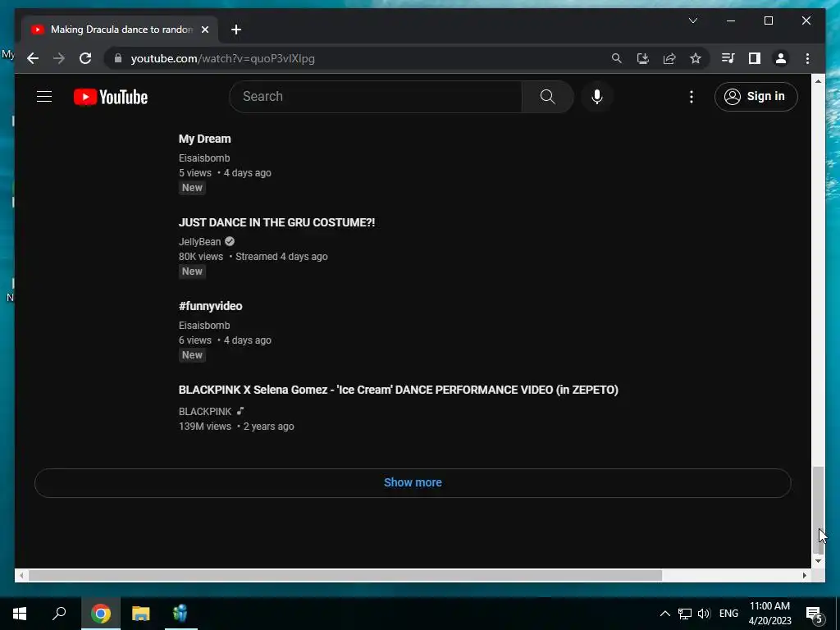
Task: Open YouTube settings three-dot menu
Action: (x=691, y=97)
